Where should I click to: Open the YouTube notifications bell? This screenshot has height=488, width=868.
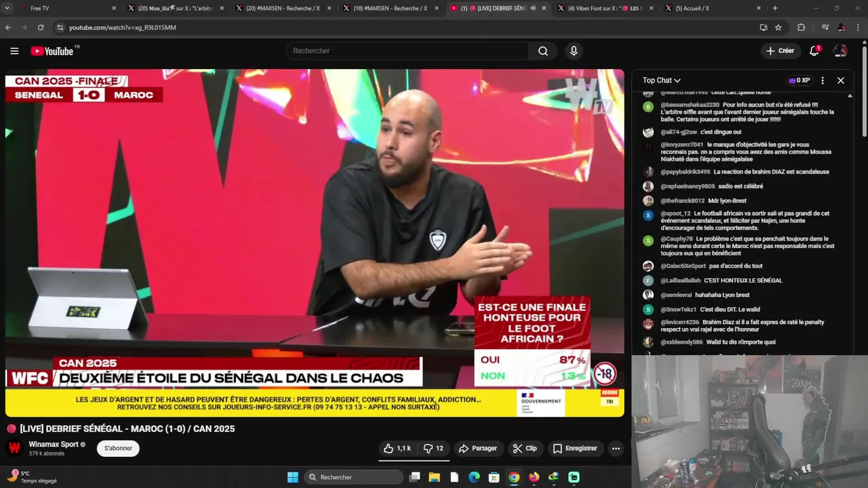tap(814, 51)
